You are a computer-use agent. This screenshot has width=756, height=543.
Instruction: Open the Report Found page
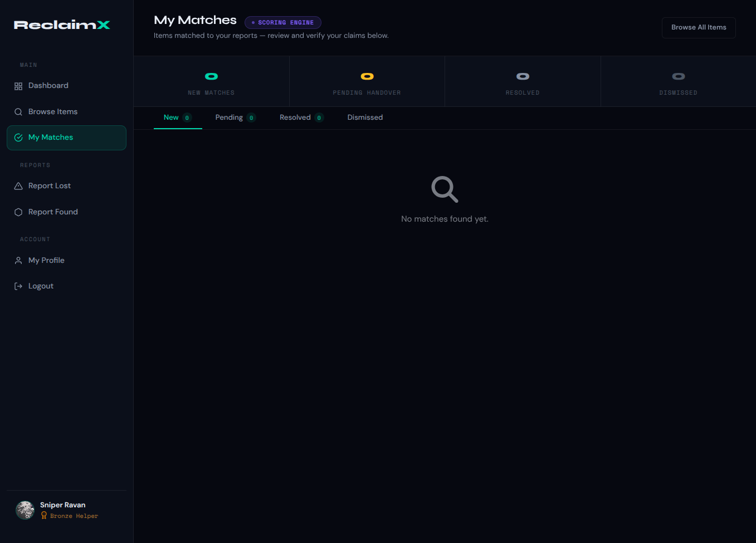click(66, 212)
